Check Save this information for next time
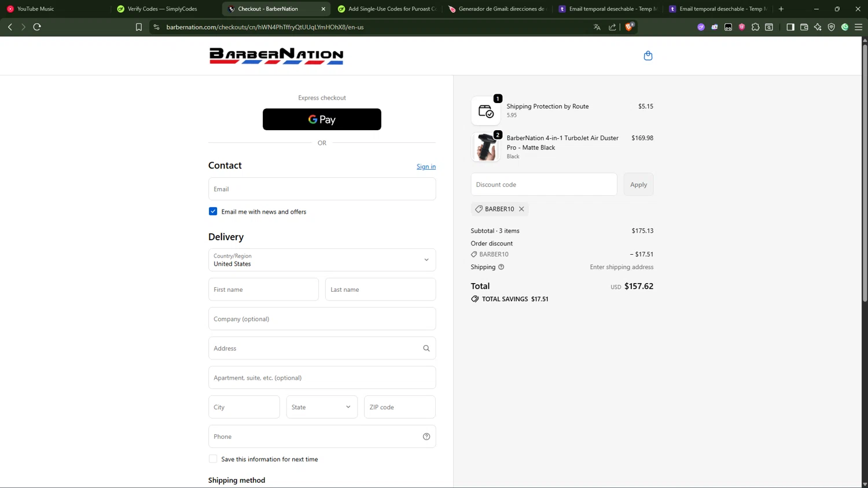The height and width of the screenshot is (488, 868). (213, 459)
